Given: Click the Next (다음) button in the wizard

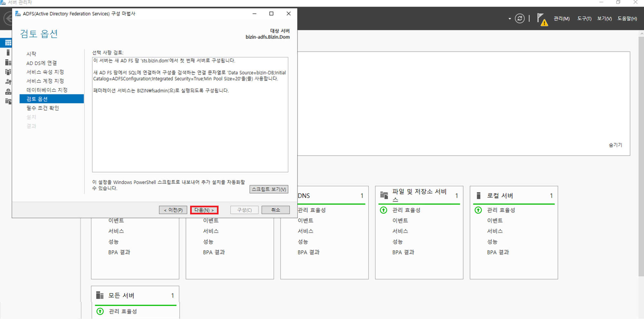Looking at the screenshot, I should click(204, 210).
